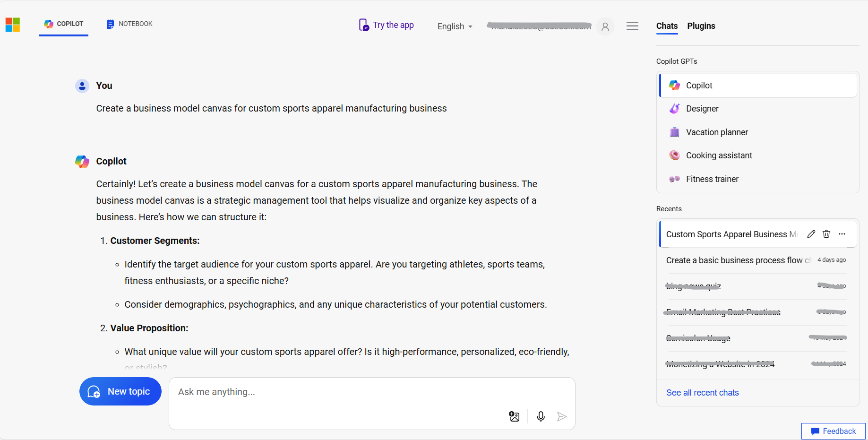868x440 pixels.
Task: Rename chat using the pencil icon
Action: pos(811,234)
